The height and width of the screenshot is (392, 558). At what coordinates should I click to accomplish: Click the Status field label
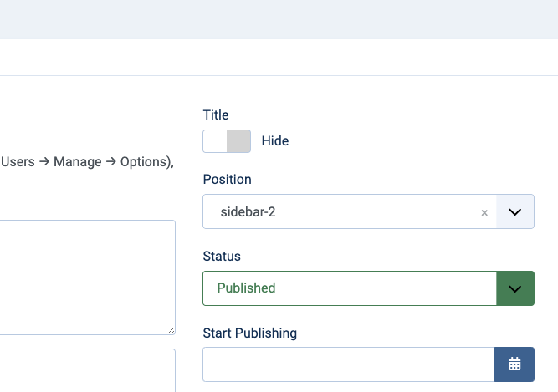pyautogui.click(x=222, y=257)
